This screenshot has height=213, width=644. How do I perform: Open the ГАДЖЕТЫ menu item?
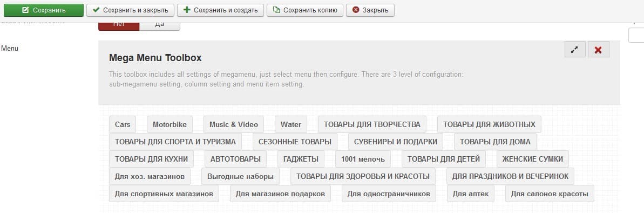301,159
